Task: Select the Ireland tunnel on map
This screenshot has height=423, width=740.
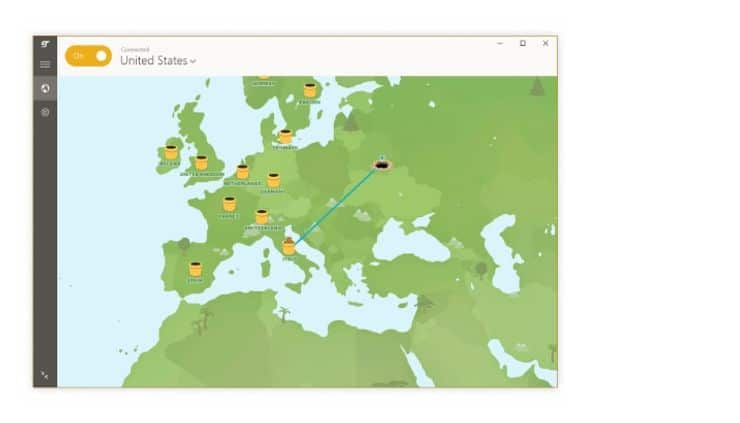Action: click(x=171, y=152)
